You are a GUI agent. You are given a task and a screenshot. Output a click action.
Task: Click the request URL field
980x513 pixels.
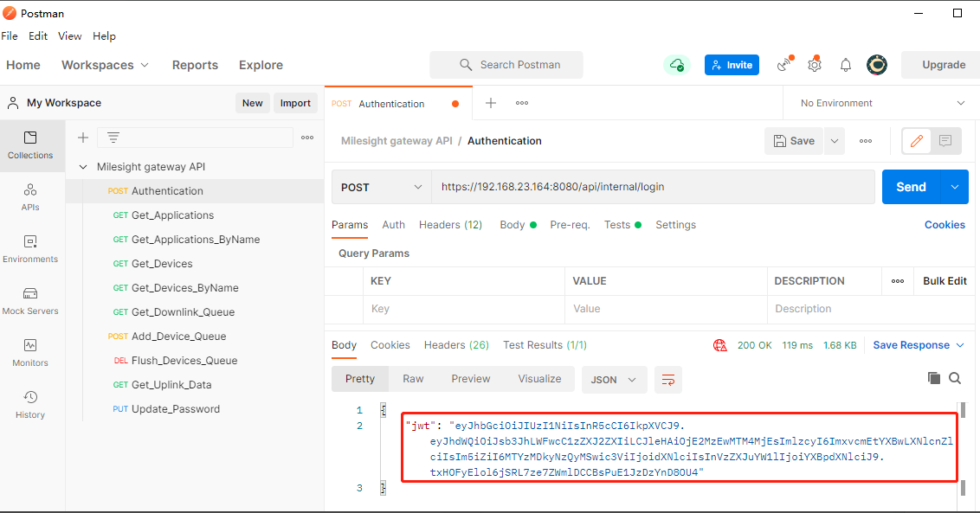pos(653,187)
